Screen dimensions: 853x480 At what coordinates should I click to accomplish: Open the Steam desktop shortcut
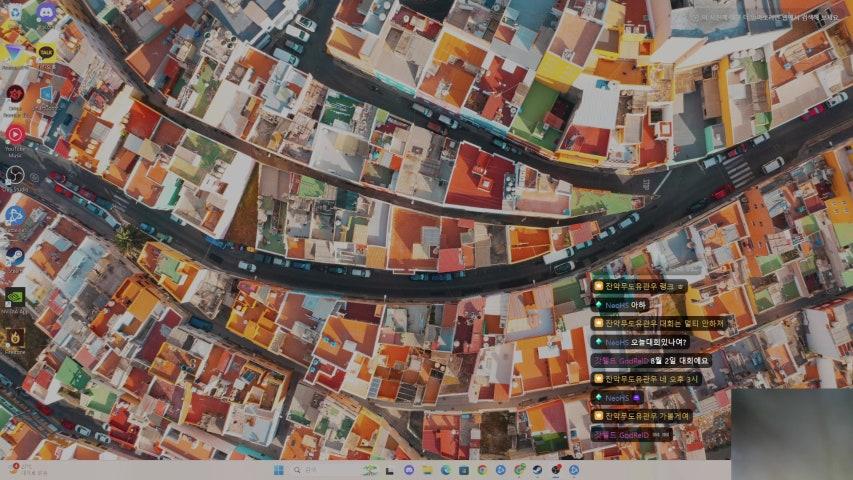[15, 258]
